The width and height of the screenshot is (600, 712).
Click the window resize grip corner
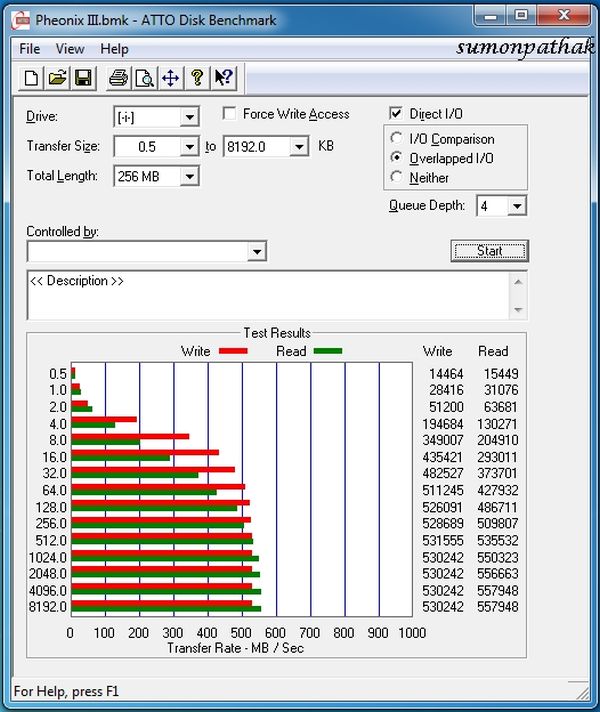[x=583, y=692]
